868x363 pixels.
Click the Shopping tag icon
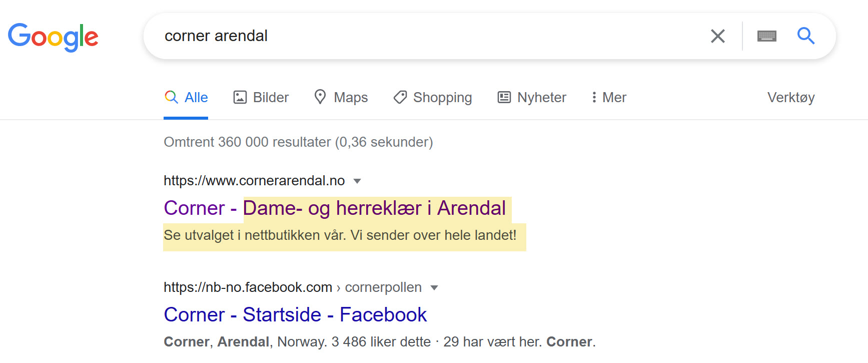[x=399, y=97]
